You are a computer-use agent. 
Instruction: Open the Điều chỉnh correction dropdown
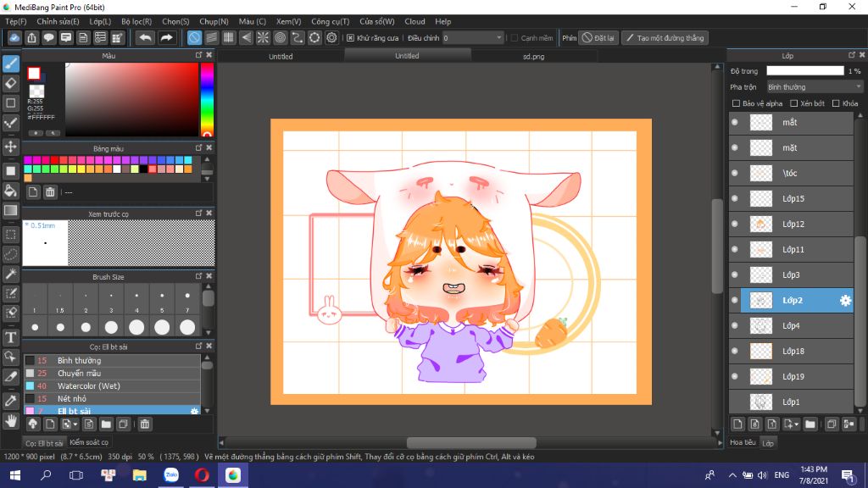473,37
